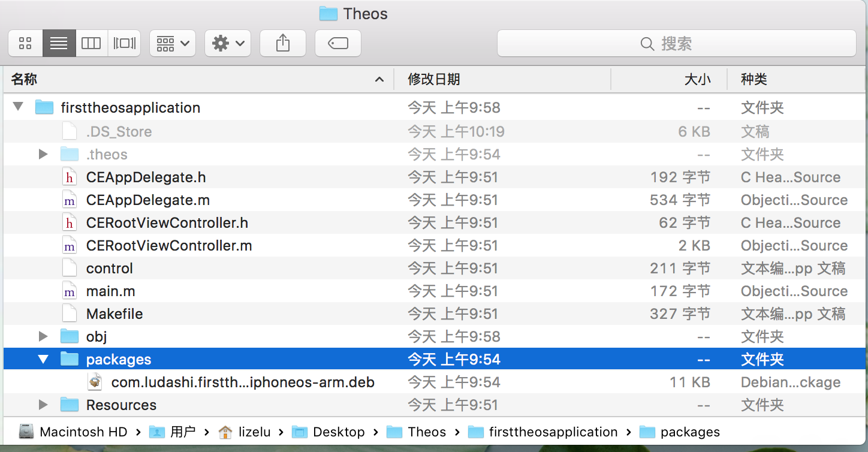Click the 11 KB size of the deb file
The height and width of the screenshot is (452, 868).
pos(690,382)
